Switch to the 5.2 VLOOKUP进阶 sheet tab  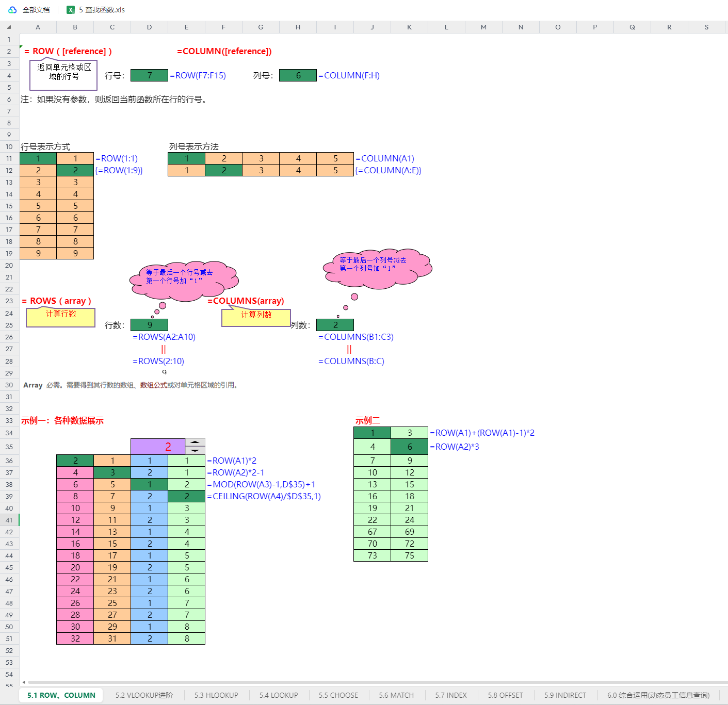[x=144, y=695]
